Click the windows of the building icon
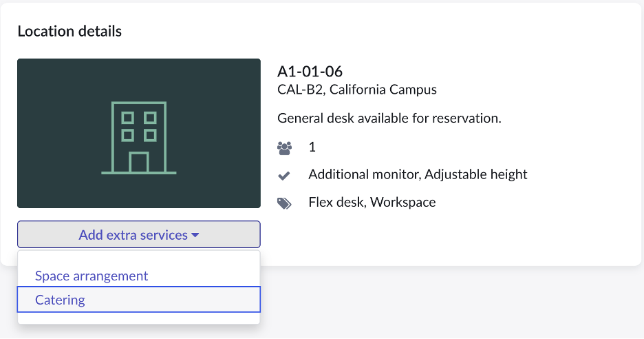644x339 pixels. click(x=139, y=127)
